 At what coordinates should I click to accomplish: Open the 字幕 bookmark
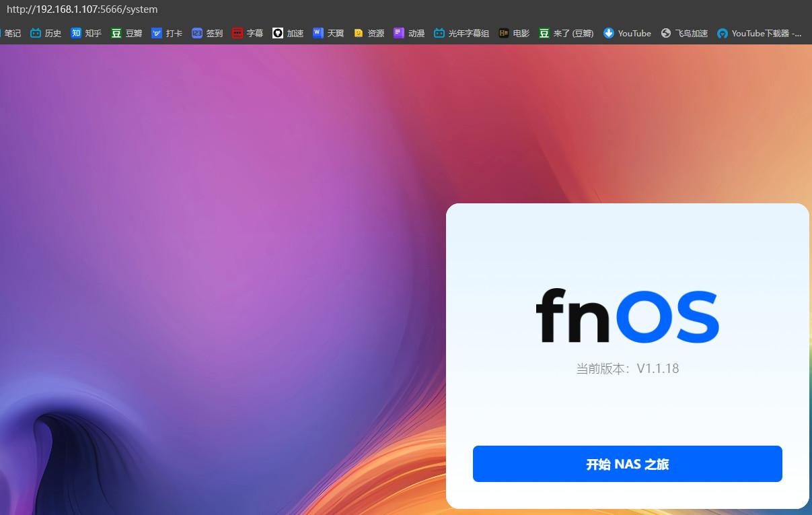pos(248,33)
